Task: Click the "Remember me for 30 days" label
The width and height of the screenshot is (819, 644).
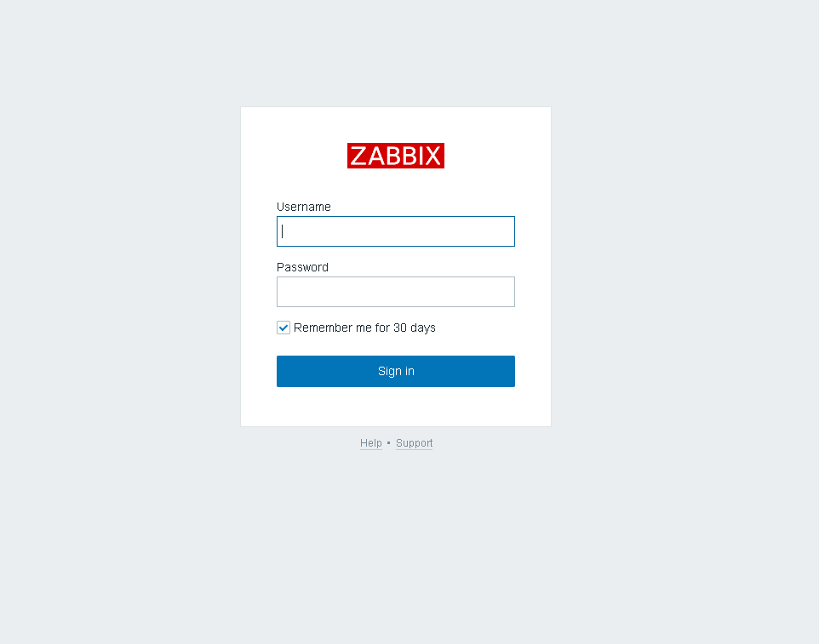Action: 364,328
